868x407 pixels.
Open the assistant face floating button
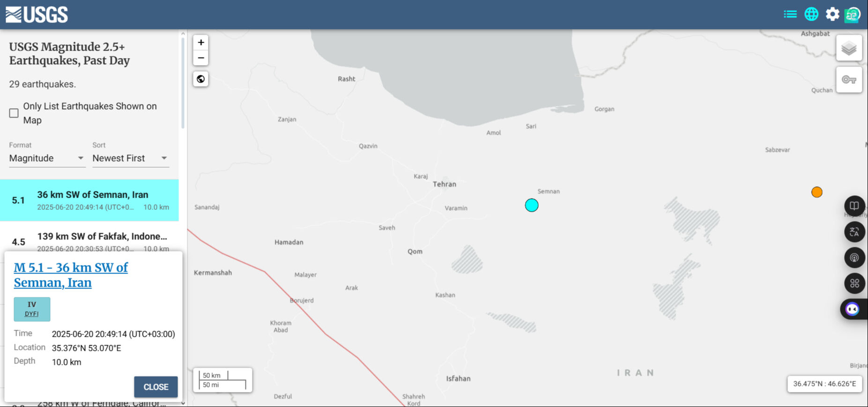853,309
